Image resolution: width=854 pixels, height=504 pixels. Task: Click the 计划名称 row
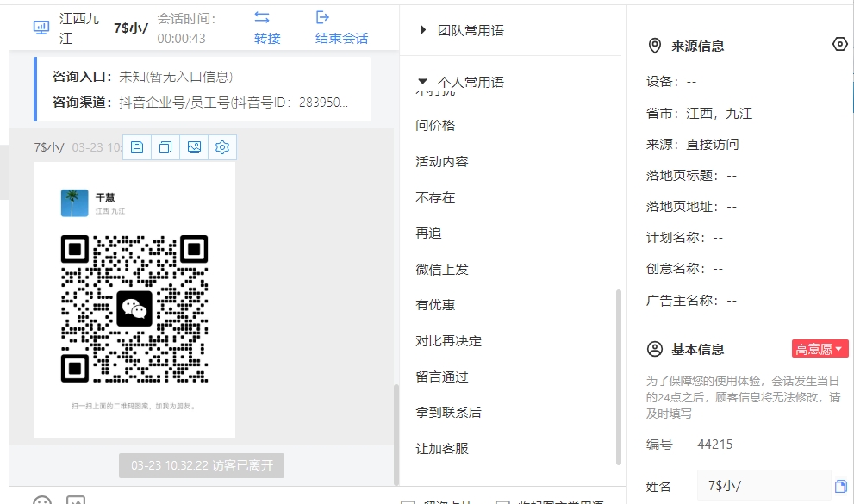point(684,237)
